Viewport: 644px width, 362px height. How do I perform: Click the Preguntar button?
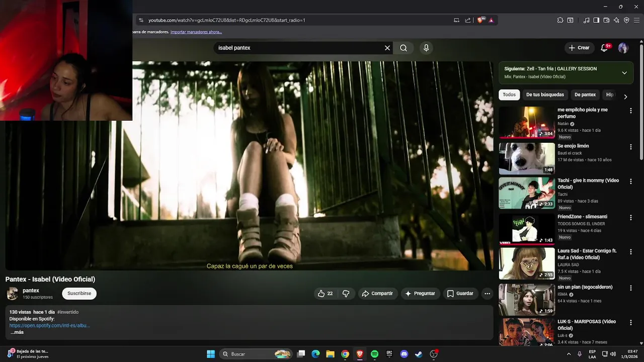[x=420, y=294]
